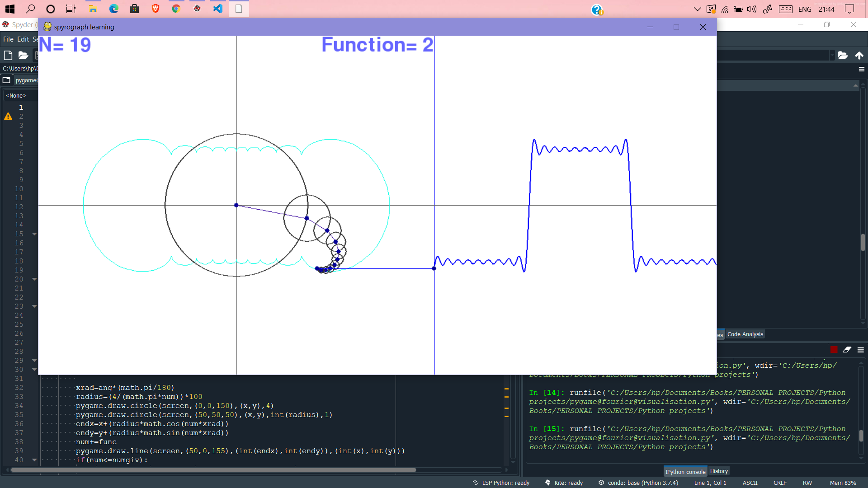Viewport: 868px width, 488px height.
Task: Open Microsoft Edge from the taskbar
Action: click(x=113, y=9)
